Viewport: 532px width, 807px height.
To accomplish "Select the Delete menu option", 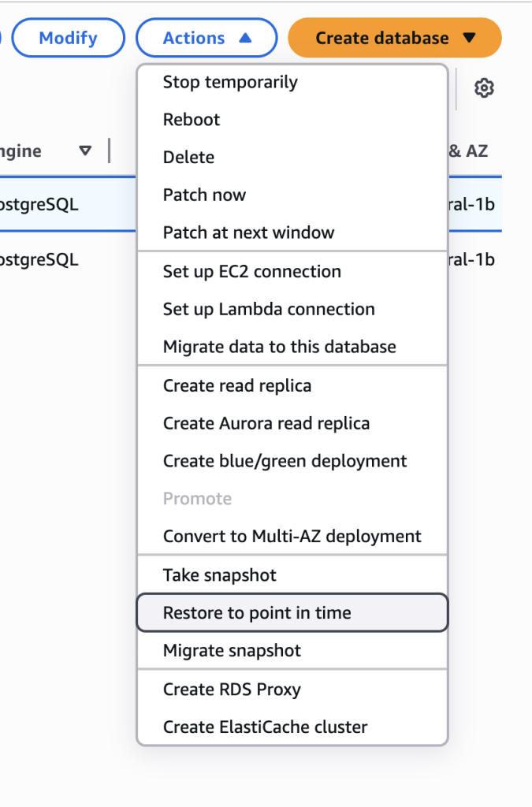I will click(292, 157).
